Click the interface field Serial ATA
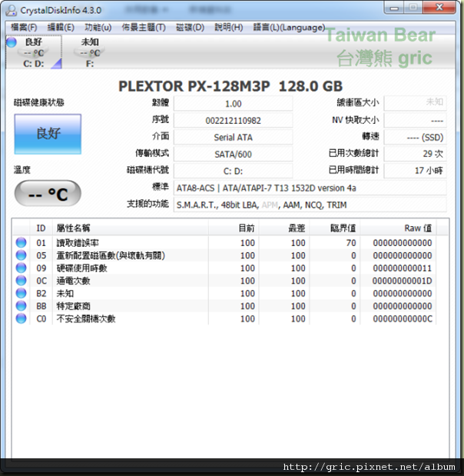Viewport: 464px width, 476px height. pos(234,137)
